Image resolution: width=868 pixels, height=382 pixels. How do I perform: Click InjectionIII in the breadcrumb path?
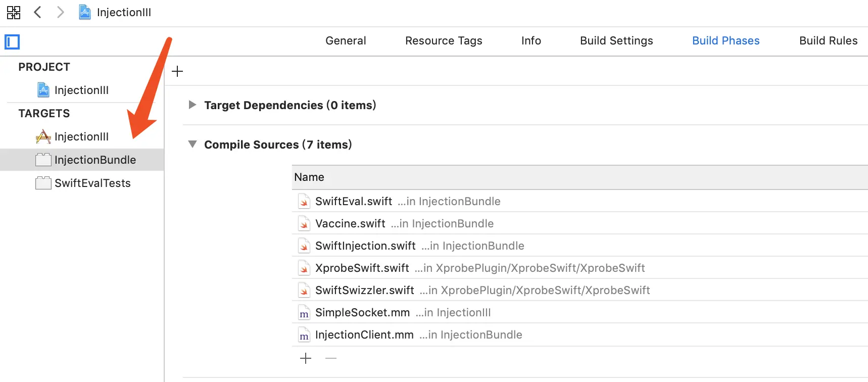click(x=123, y=13)
